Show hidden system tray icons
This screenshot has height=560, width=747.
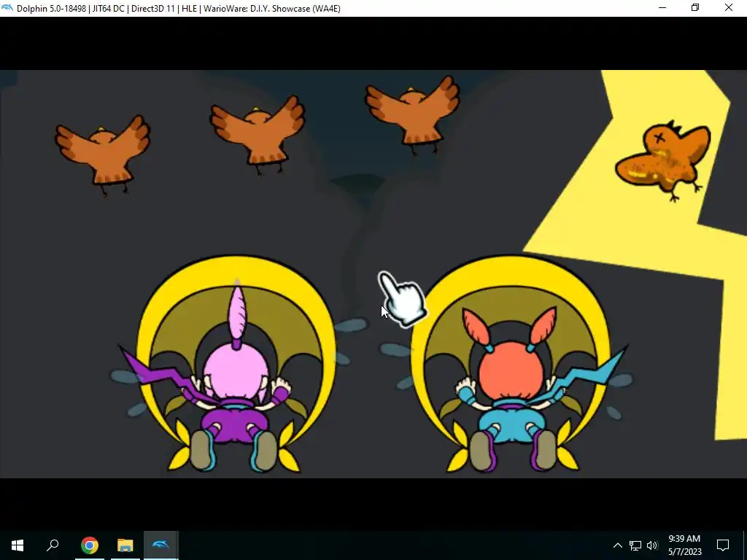[617, 545]
